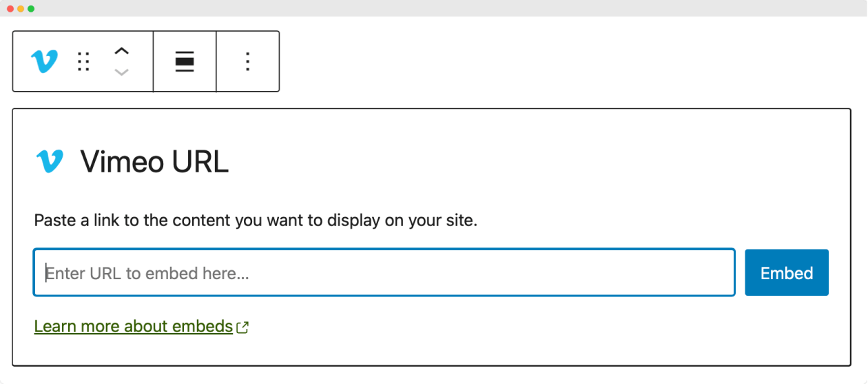Screen dimensions: 868x384
Task: Click the Paste a link instruction text
Action: [256, 221]
